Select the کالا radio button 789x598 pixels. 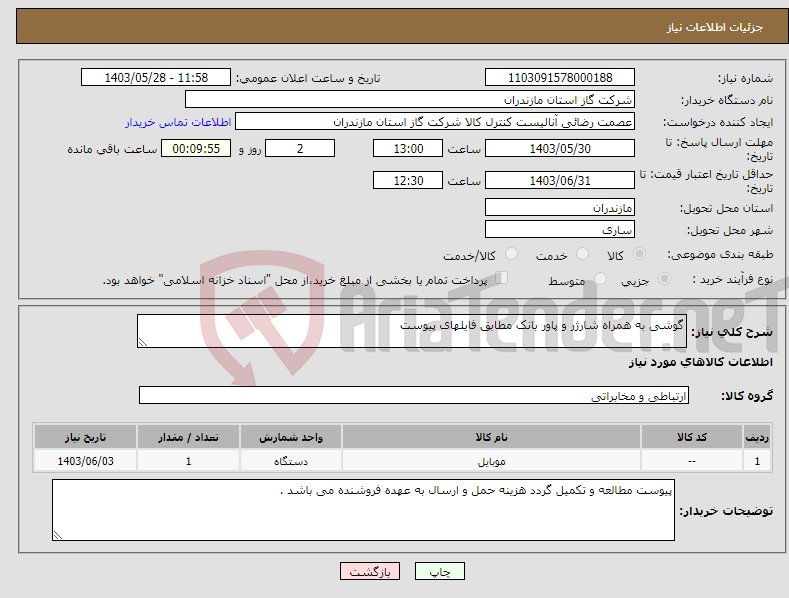tap(639, 254)
